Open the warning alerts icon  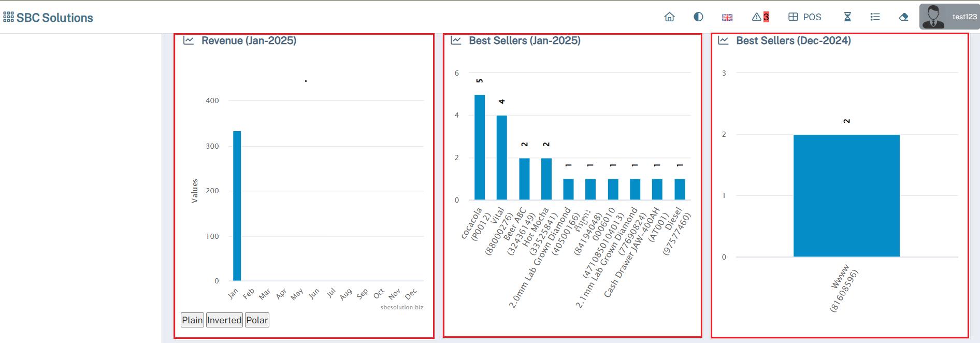(756, 17)
